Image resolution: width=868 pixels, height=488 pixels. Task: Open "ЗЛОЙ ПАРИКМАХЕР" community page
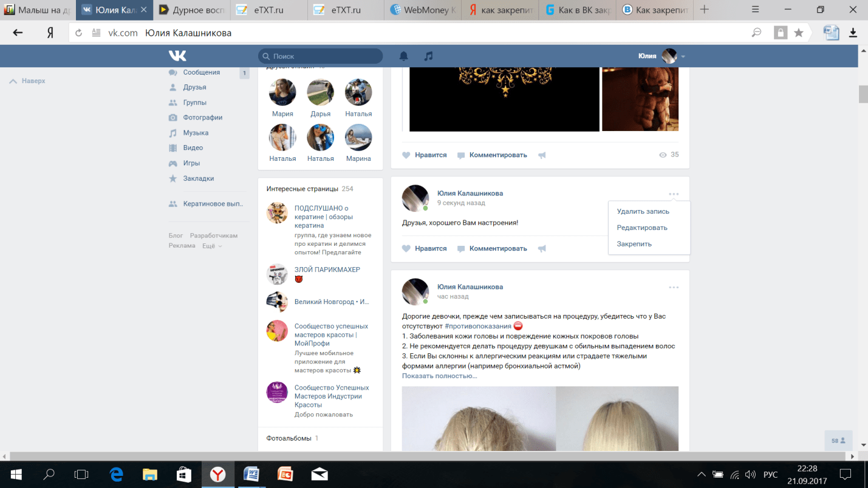coord(327,270)
